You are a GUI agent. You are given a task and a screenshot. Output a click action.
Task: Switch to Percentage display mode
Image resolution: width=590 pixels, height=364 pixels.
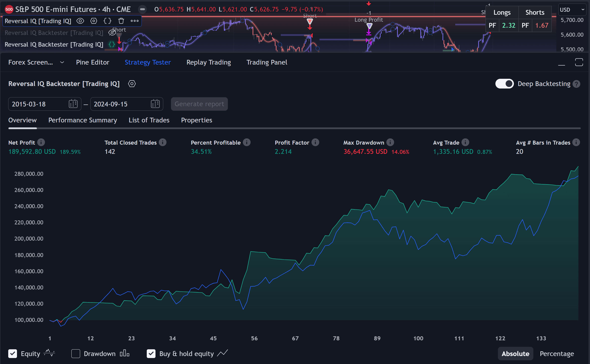(x=557, y=354)
